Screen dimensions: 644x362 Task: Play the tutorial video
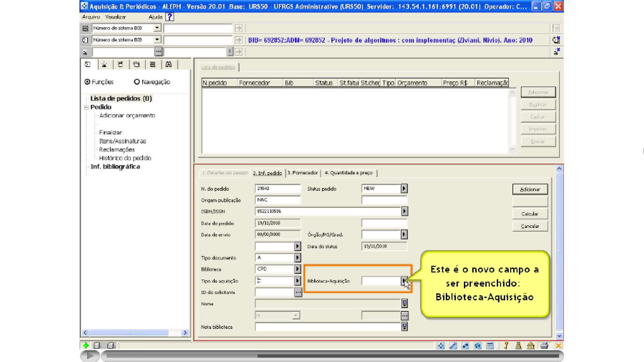90,356
